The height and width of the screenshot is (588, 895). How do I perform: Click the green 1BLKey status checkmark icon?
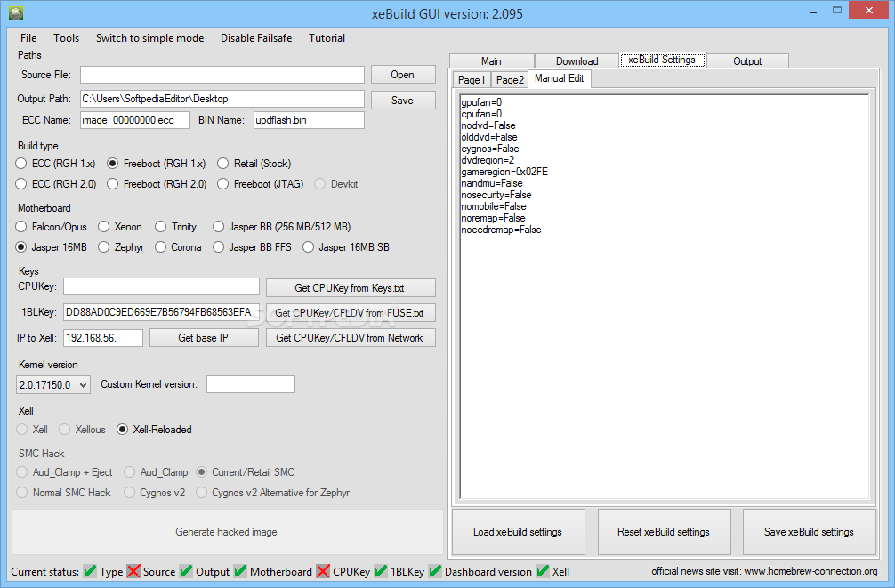[x=381, y=571]
